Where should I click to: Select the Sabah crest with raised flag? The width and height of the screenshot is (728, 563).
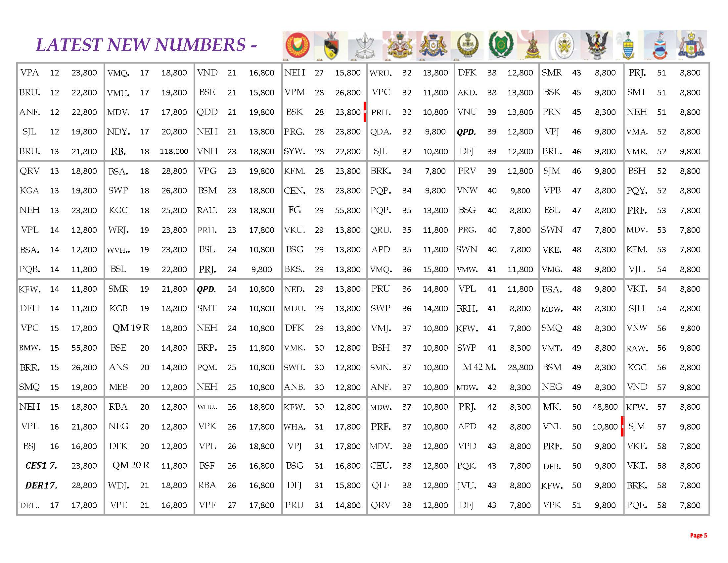(x=660, y=47)
